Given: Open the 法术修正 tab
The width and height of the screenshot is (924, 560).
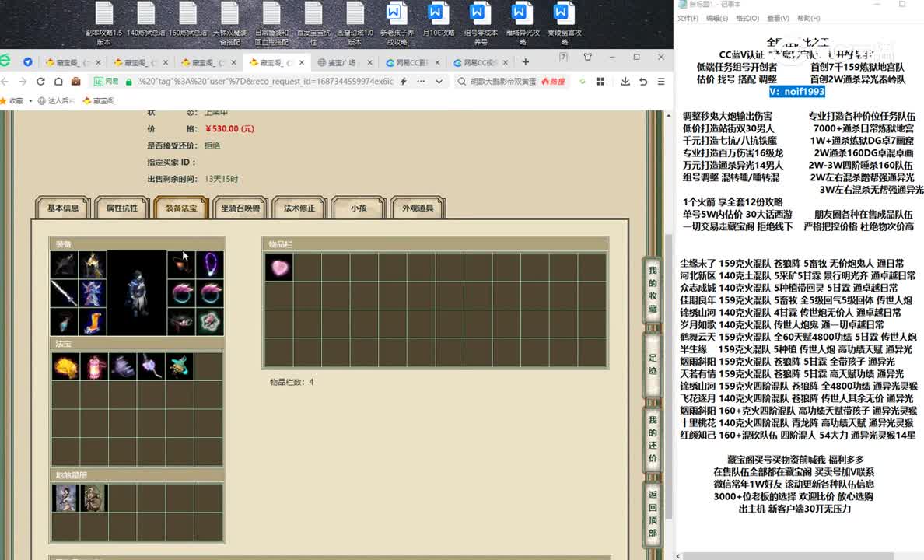Looking at the screenshot, I should [x=299, y=208].
